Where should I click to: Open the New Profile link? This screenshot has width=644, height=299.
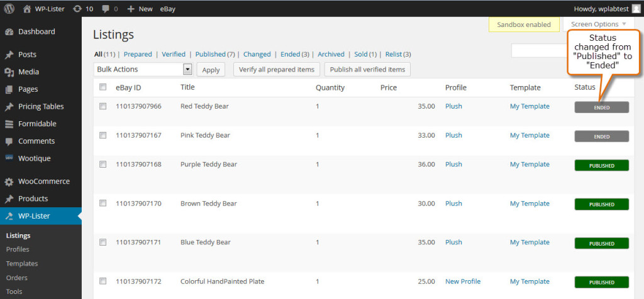(463, 281)
